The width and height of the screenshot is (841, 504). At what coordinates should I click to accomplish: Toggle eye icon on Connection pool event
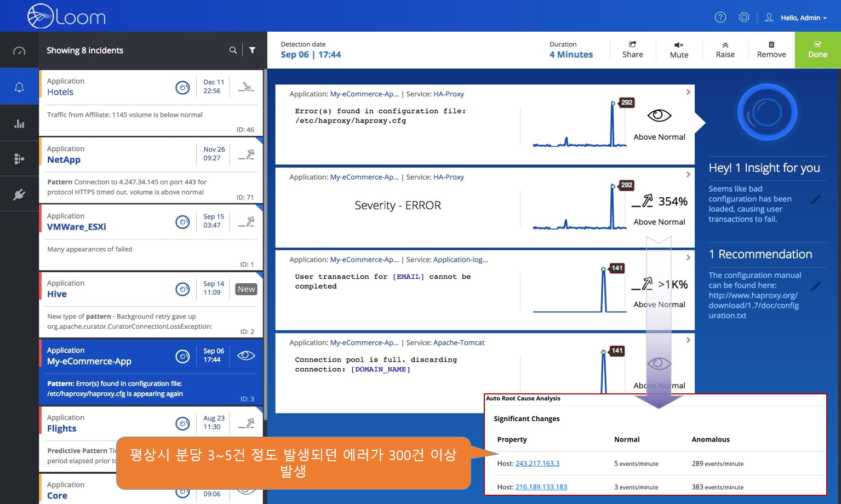point(659,363)
